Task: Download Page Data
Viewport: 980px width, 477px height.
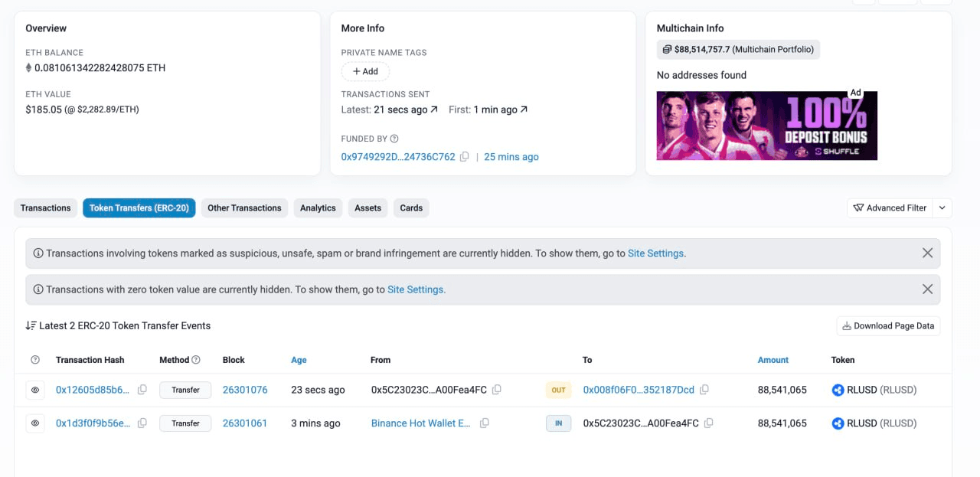Action: click(x=888, y=325)
